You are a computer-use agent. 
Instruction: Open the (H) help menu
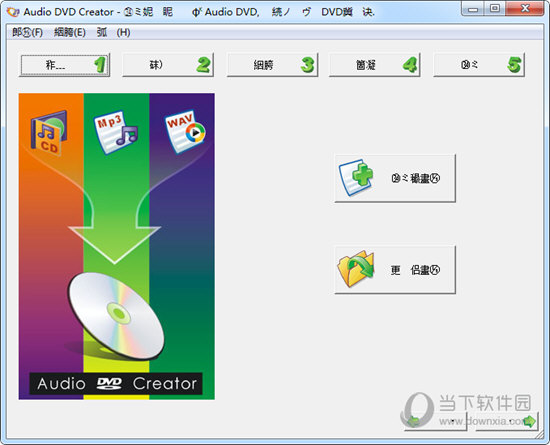(x=113, y=33)
